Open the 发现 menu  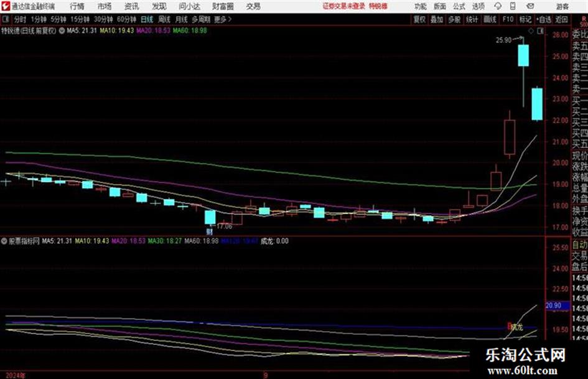pos(159,6)
